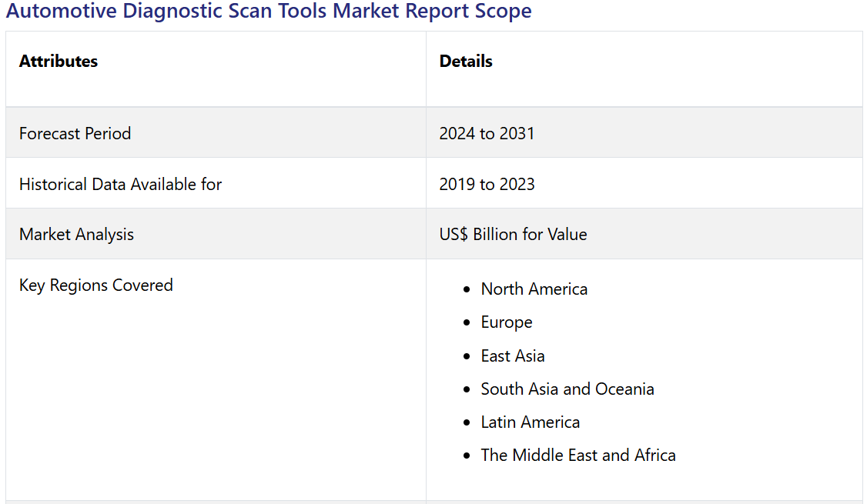The width and height of the screenshot is (867, 504).
Task: Click North America in the regions list
Action: 534,289
